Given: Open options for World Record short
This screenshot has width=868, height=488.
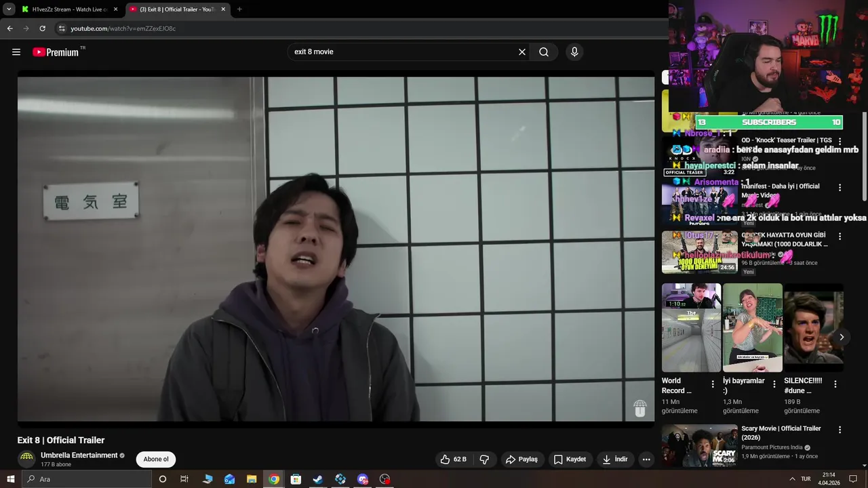Looking at the screenshot, I should click(713, 384).
